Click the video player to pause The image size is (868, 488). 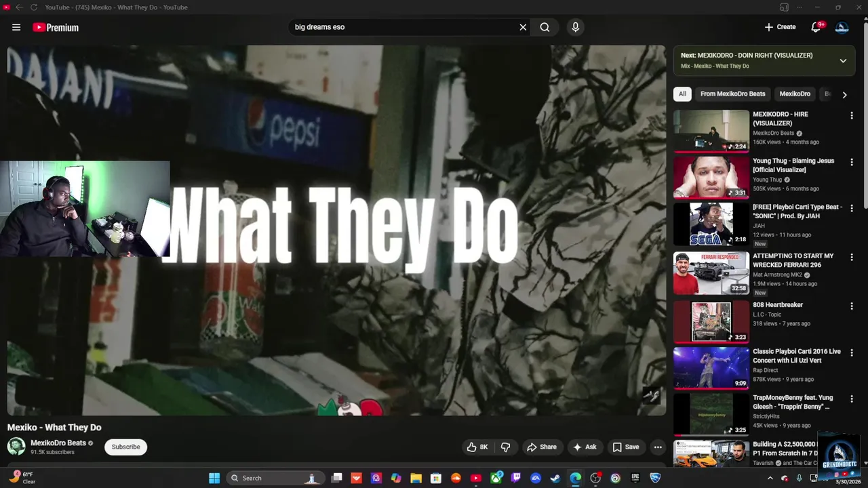tap(336, 230)
